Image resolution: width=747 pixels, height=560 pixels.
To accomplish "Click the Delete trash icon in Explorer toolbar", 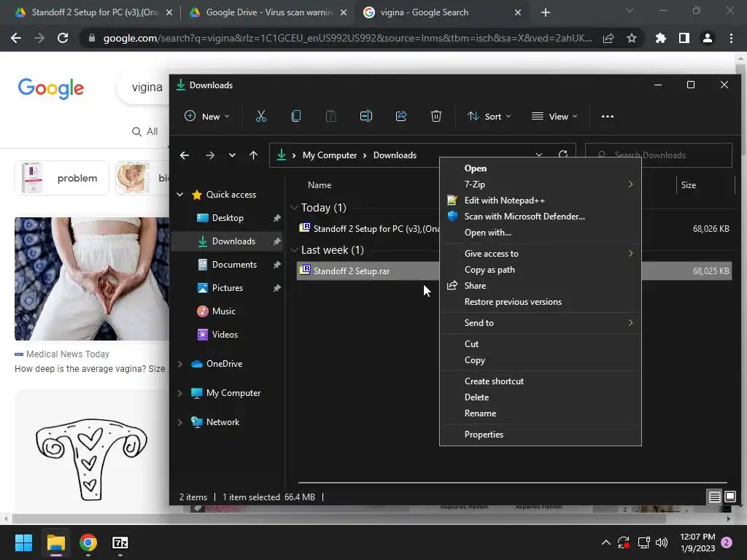I will click(x=436, y=116).
